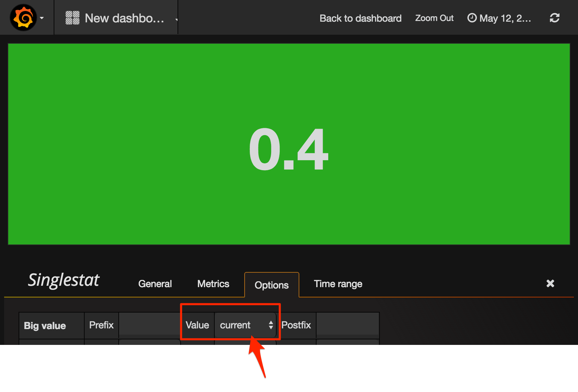Click the Singlestat editor title

(64, 280)
